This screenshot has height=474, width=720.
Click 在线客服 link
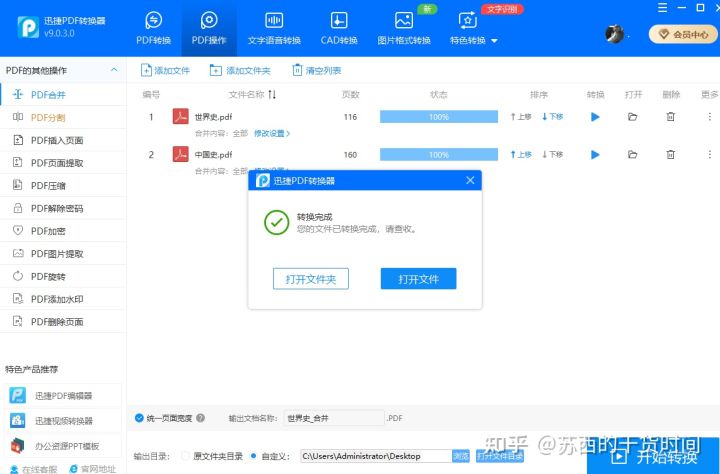[34, 469]
